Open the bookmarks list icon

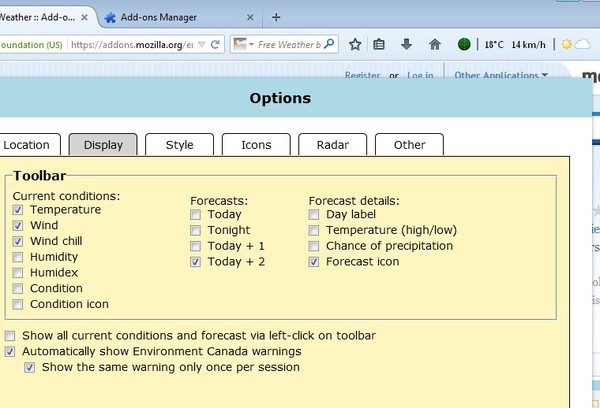coord(379,45)
